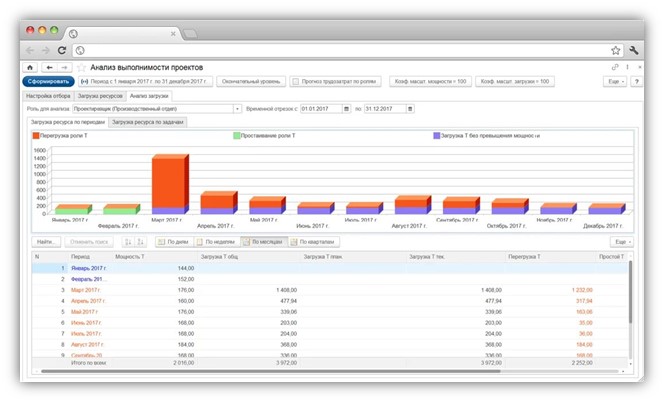The height and width of the screenshot is (402, 664).
Task: Bookmark page with the star icon
Action: click(615, 49)
